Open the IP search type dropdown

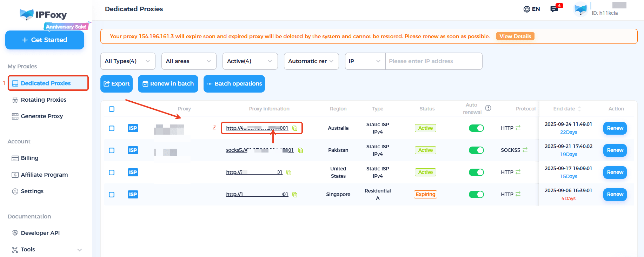click(x=365, y=61)
